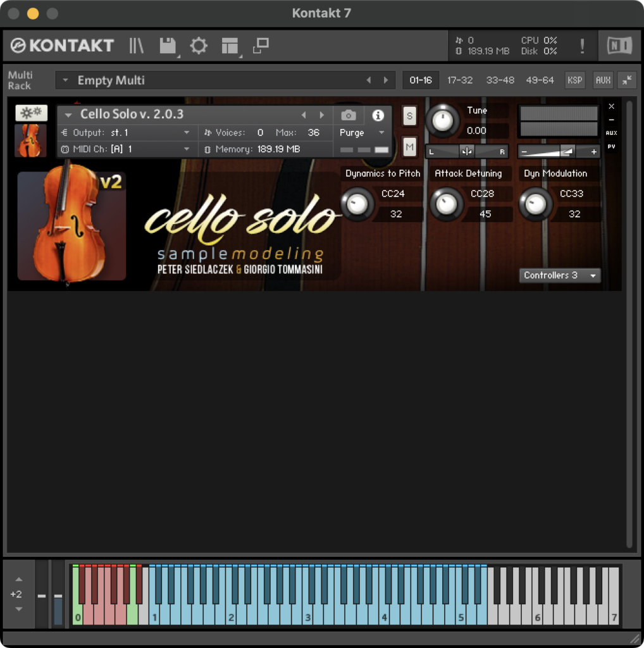This screenshot has height=648, width=644.
Task: Take an instrument snapshot with camera icon
Action: click(x=349, y=115)
